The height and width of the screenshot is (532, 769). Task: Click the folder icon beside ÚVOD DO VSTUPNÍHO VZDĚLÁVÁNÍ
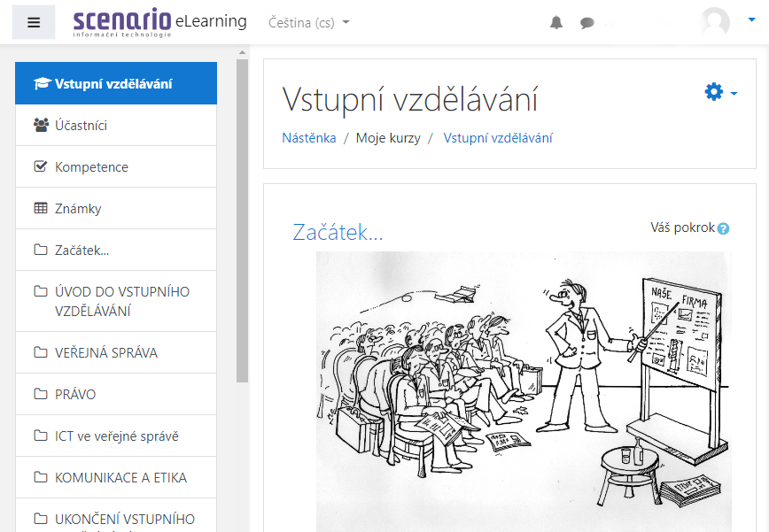(39, 290)
